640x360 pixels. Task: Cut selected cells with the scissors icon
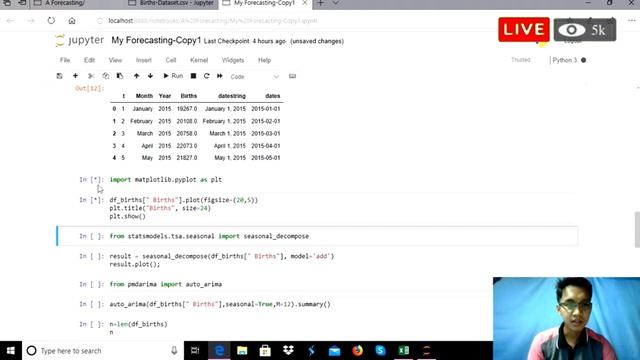[x=91, y=76]
